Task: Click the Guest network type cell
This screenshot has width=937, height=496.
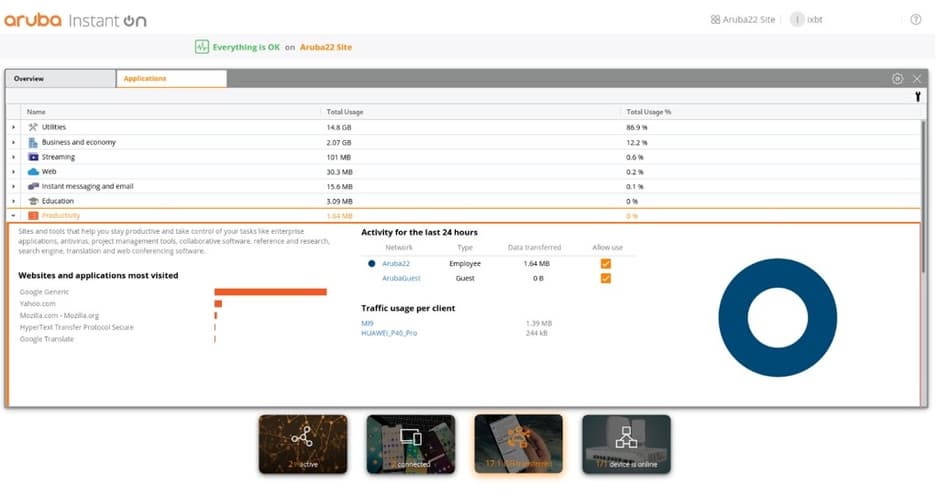Action: 464,278
